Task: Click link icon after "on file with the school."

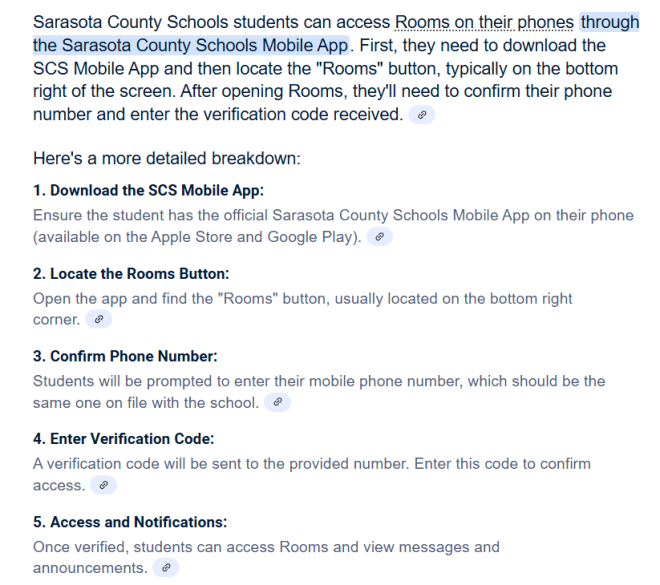Action: coord(277,402)
